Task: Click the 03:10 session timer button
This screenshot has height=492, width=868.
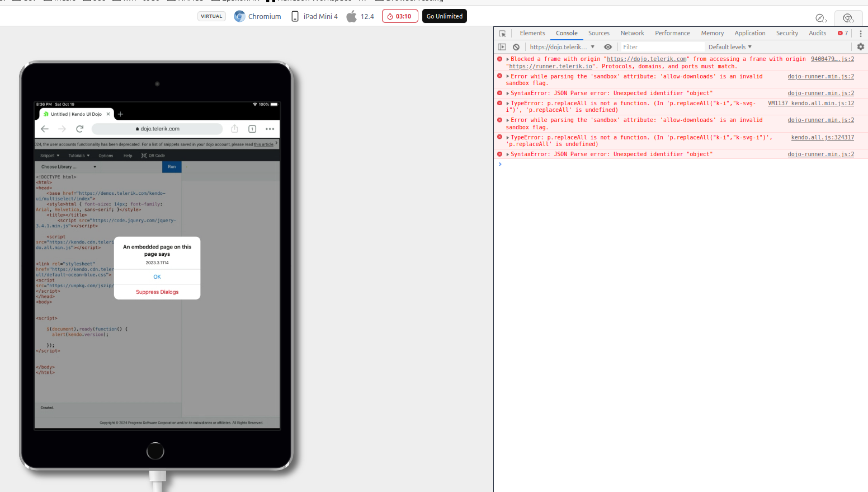Action: click(x=399, y=16)
